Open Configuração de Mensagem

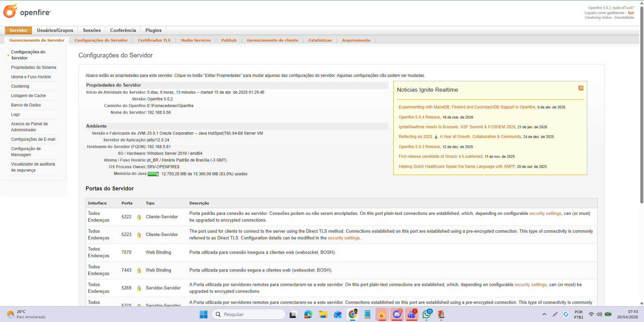[26, 152]
